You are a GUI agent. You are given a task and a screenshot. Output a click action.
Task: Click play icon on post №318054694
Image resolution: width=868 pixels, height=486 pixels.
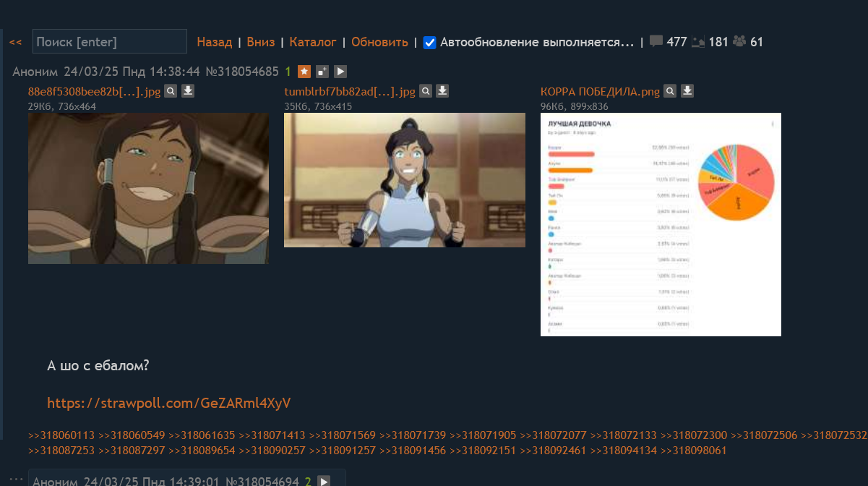coord(324,481)
